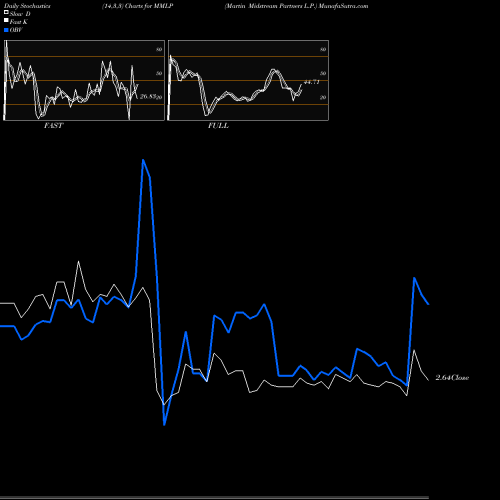
Task: Click the 44.71 value in FULL chart
Action: [x=312, y=82]
